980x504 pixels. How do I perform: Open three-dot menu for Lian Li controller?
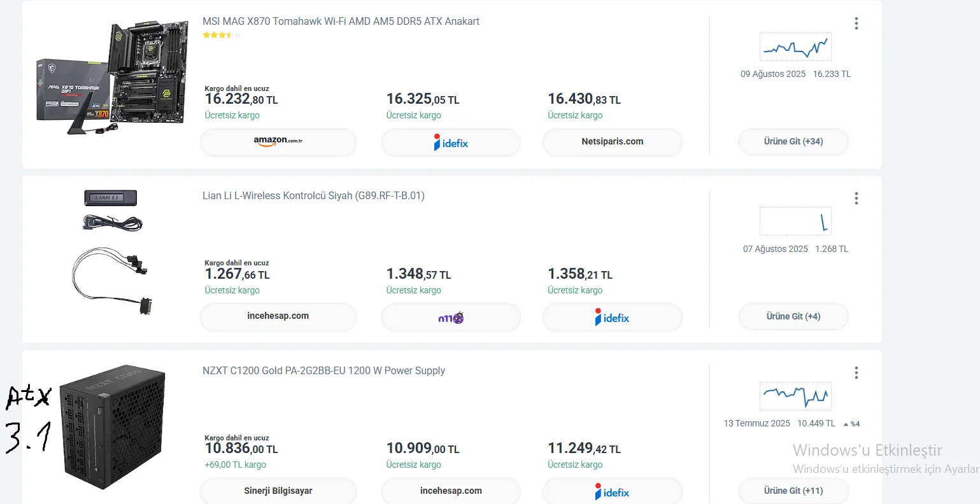click(x=856, y=199)
